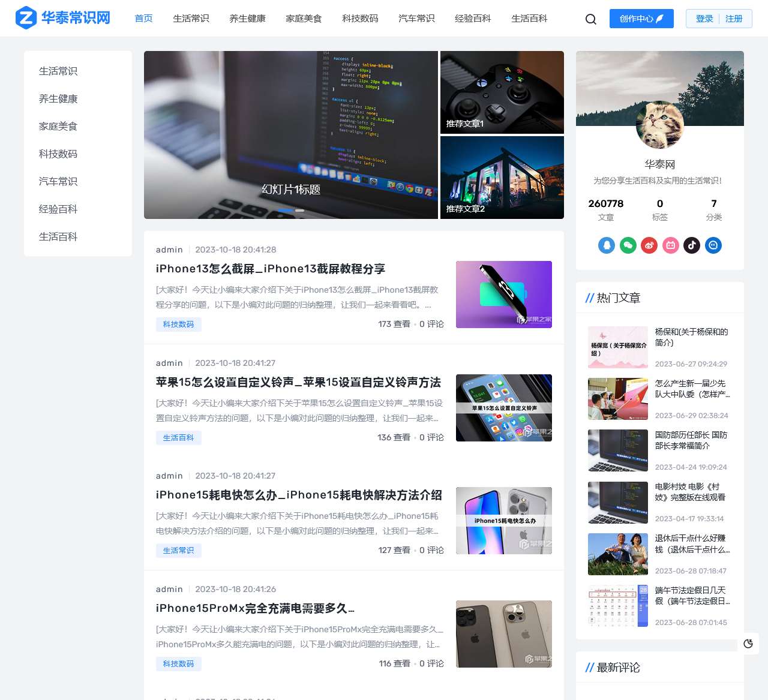Select 汽车常识 in the left sidebar
Screen dimensions: 768x700
pos(58,182)
